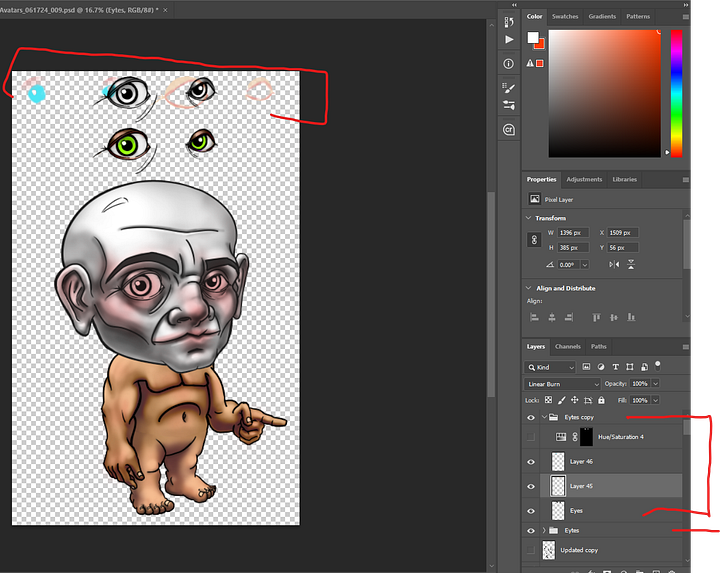
Task: Align right edges
Action: point(569,317)
